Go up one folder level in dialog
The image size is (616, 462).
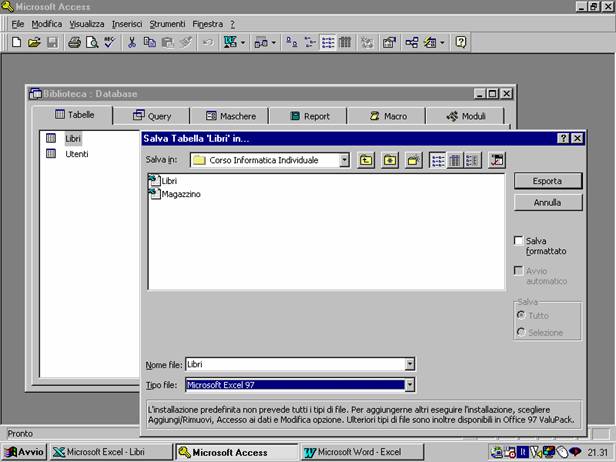pyautogui.click(x=366, y=160)
